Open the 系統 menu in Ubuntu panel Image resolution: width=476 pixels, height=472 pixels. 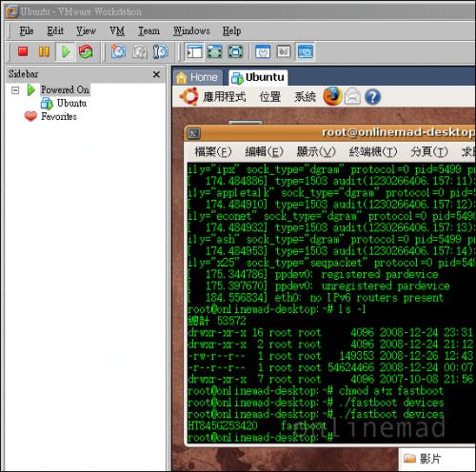[305, 97]
